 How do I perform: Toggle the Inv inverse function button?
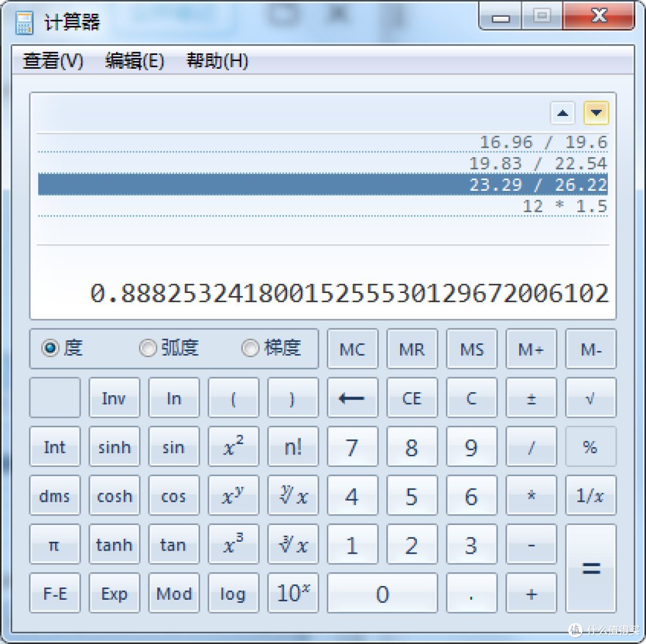click(x=114, y=398)
